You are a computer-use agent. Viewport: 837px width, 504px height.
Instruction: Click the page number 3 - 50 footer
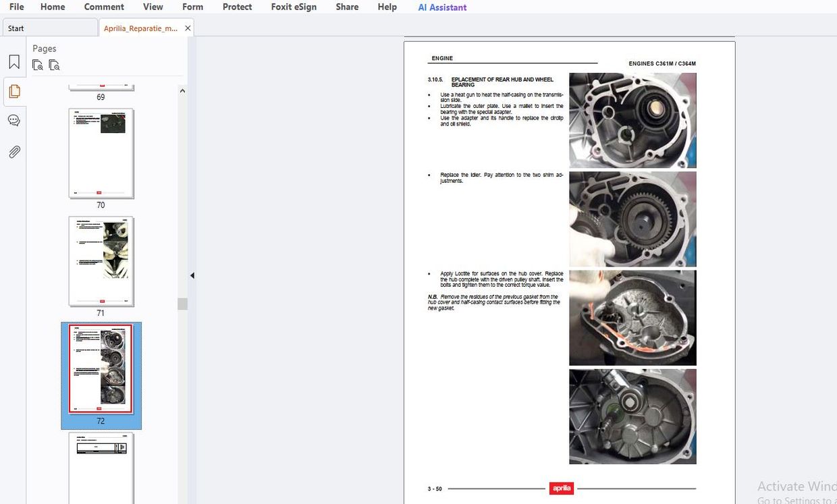[x=435, y=488]
